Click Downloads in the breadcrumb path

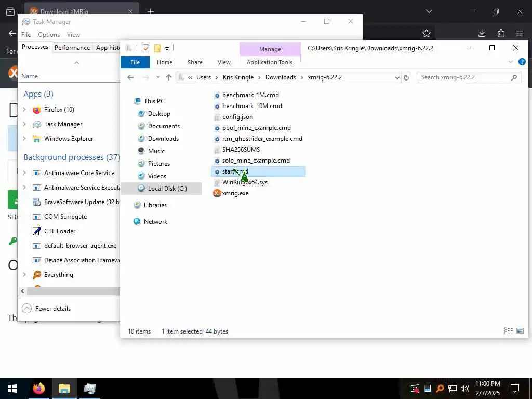tap(281, 77)
